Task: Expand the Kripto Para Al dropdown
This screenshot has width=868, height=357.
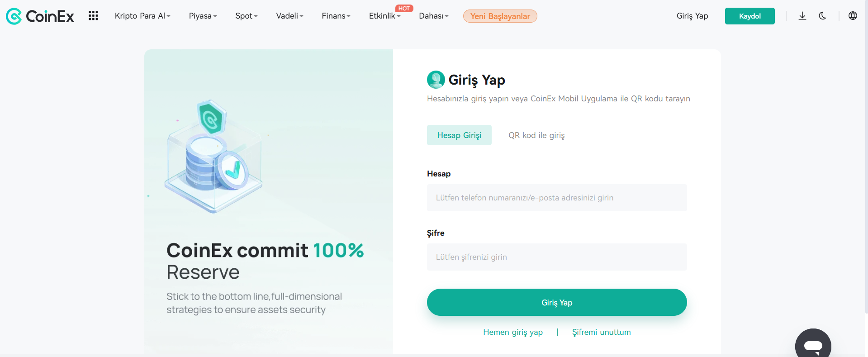Action: click(x=142, y=16)
